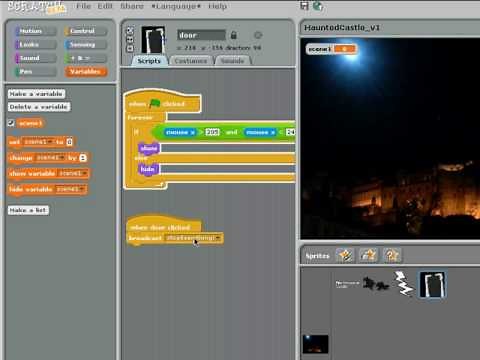Open the Motion blocks category
The height and width of the screenshot is (360, 480).
click(x=35, y=31)
